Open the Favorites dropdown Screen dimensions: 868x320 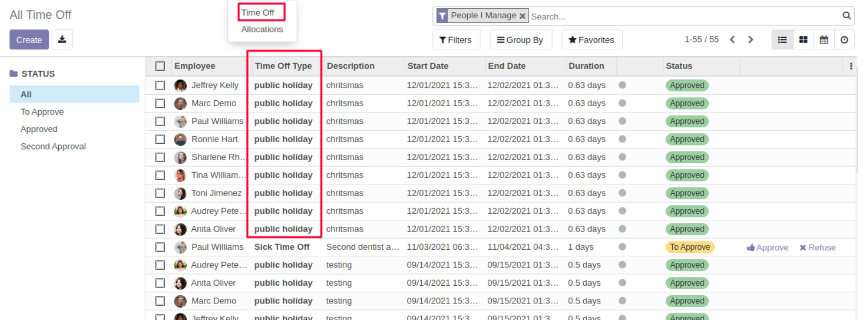pyautogui.click(x=591, y=40)
